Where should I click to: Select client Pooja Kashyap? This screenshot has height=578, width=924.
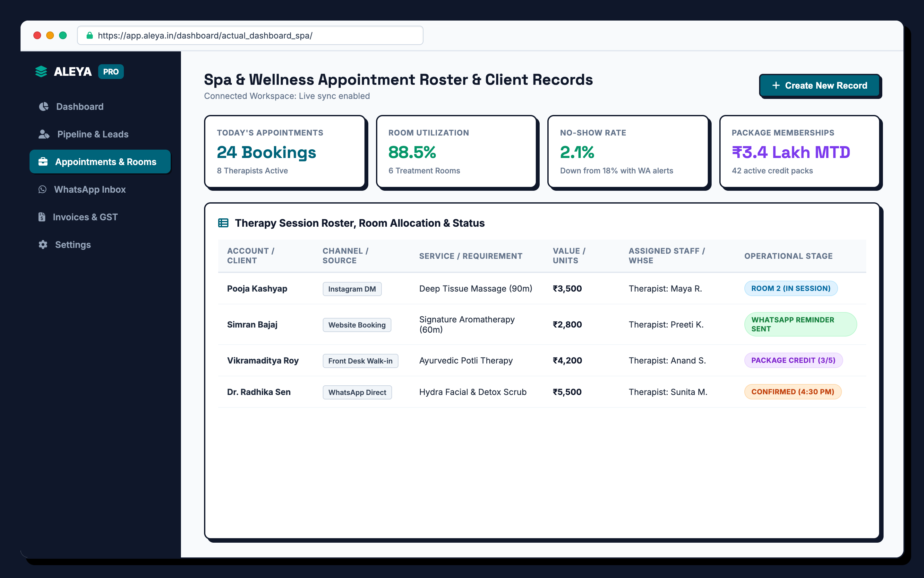pos(257,289)
